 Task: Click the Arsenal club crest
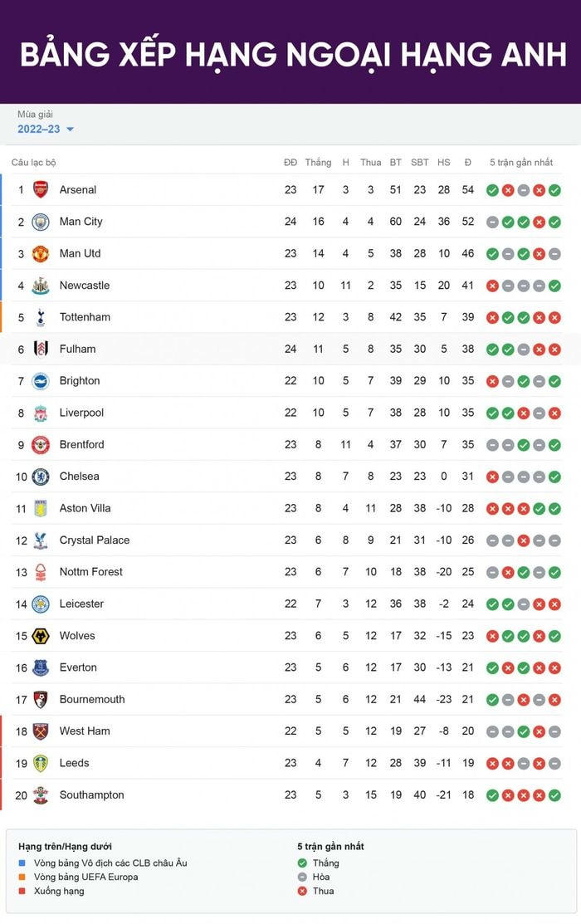pos(41,189)
